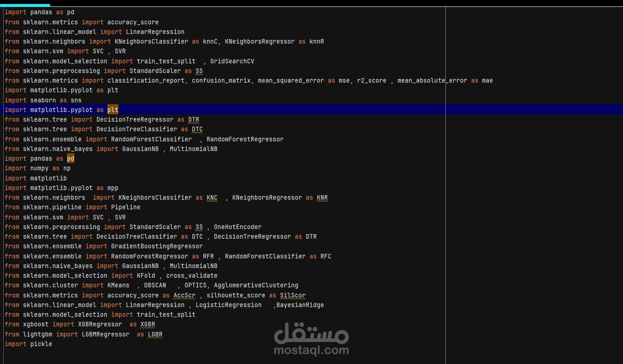
Task: Click the knnR alias
Action: point(317,41)
